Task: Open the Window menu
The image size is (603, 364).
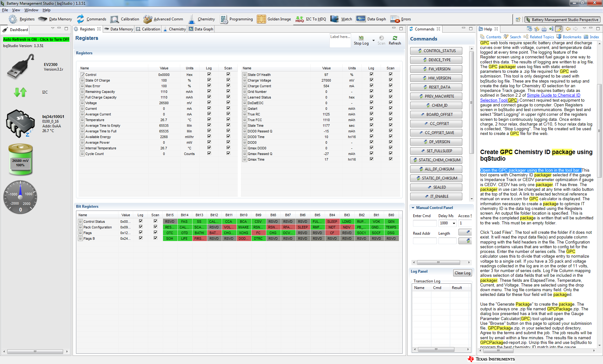Action: [x=31, y=10]
